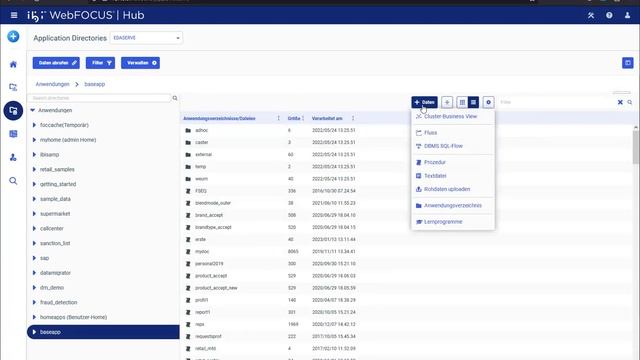Collapse the Anwendungen tree root

[33, 110]
